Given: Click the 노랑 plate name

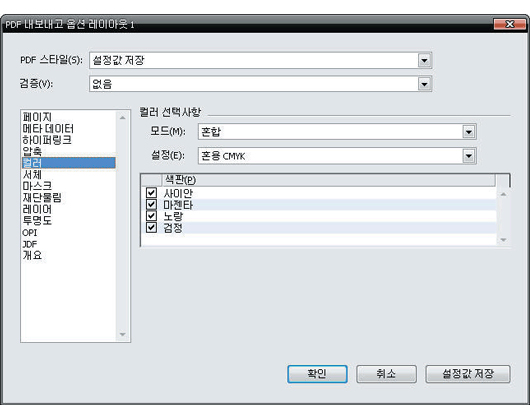Looking at the screenshot, I should 173,216.
